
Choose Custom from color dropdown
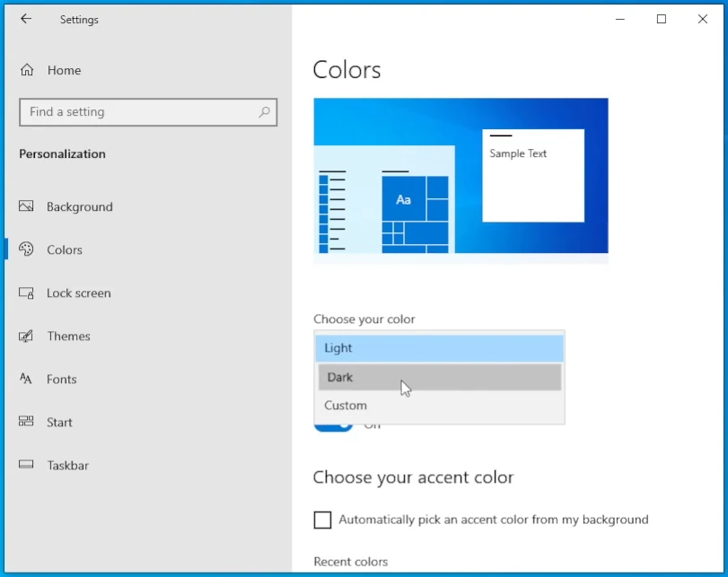click(439, 406)
